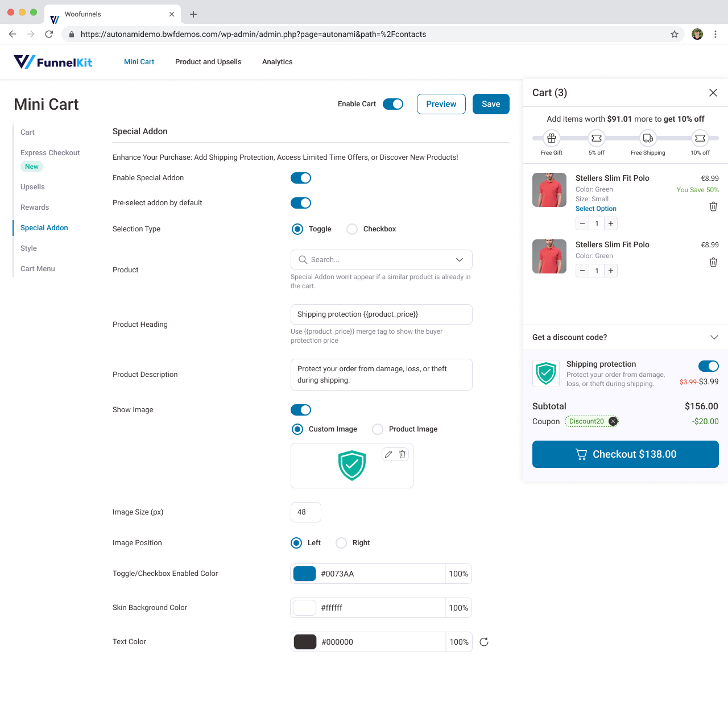Click the FunnelKit logo

(x=53, y=61)
